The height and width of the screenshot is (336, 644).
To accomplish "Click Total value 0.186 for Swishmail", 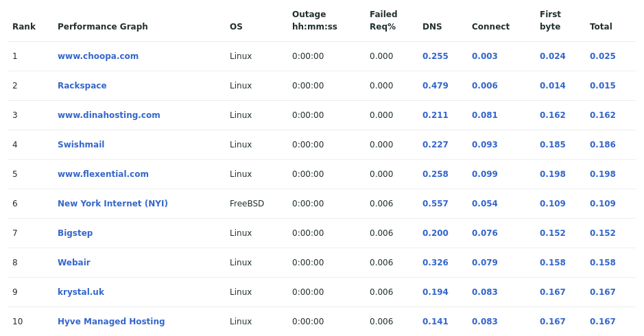I will (x=603, y=145).
